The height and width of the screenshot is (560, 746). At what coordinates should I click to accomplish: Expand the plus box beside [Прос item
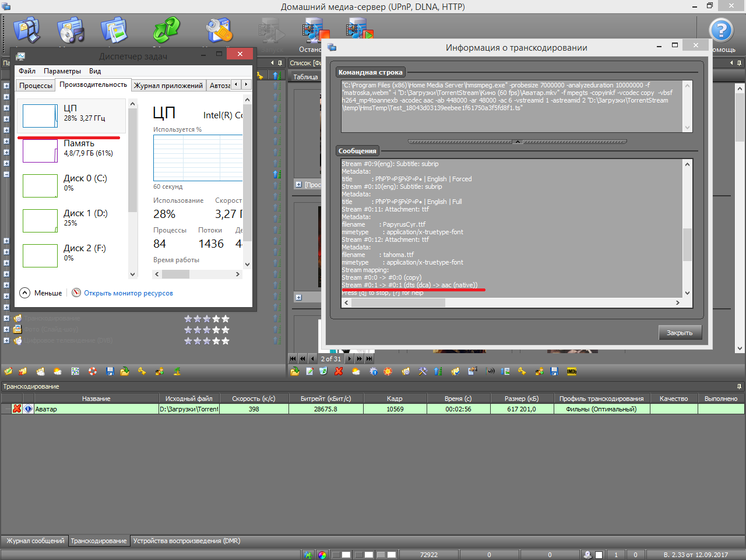coord(298,185)
